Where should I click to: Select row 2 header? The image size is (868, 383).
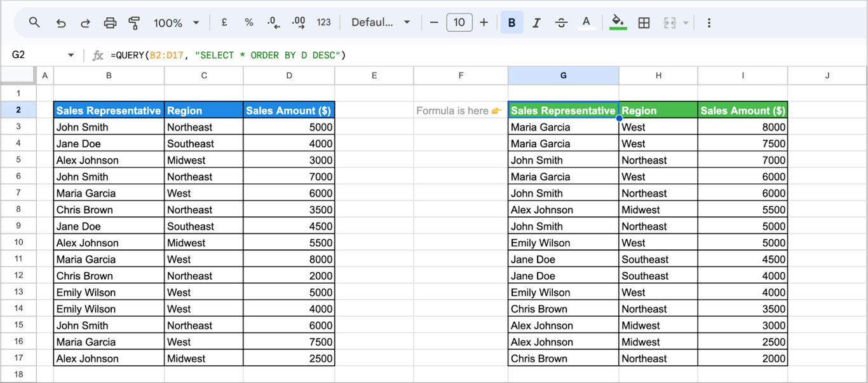(18, 110)
